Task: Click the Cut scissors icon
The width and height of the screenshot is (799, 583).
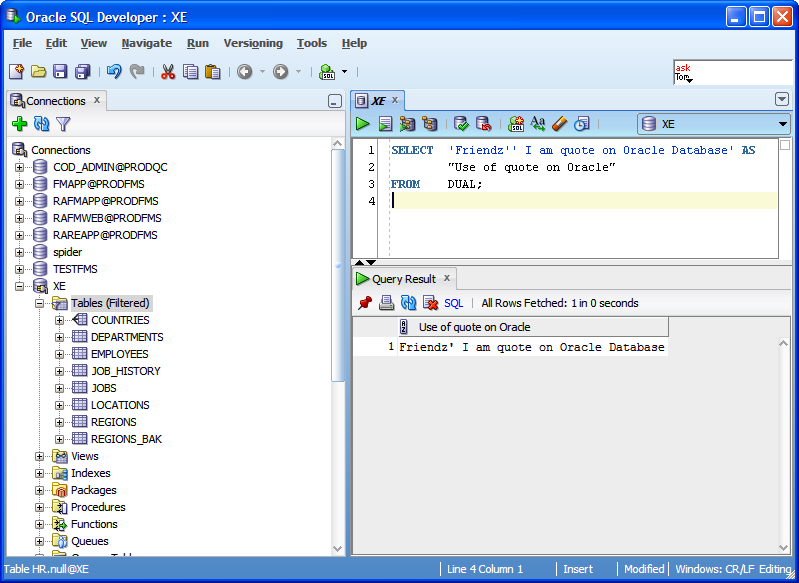Action: (167, 72)
